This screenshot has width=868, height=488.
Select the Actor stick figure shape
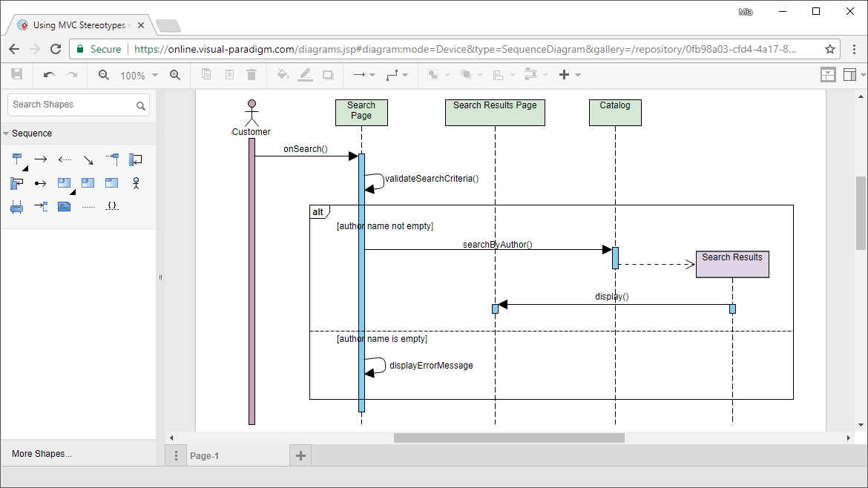click(136, 183)
